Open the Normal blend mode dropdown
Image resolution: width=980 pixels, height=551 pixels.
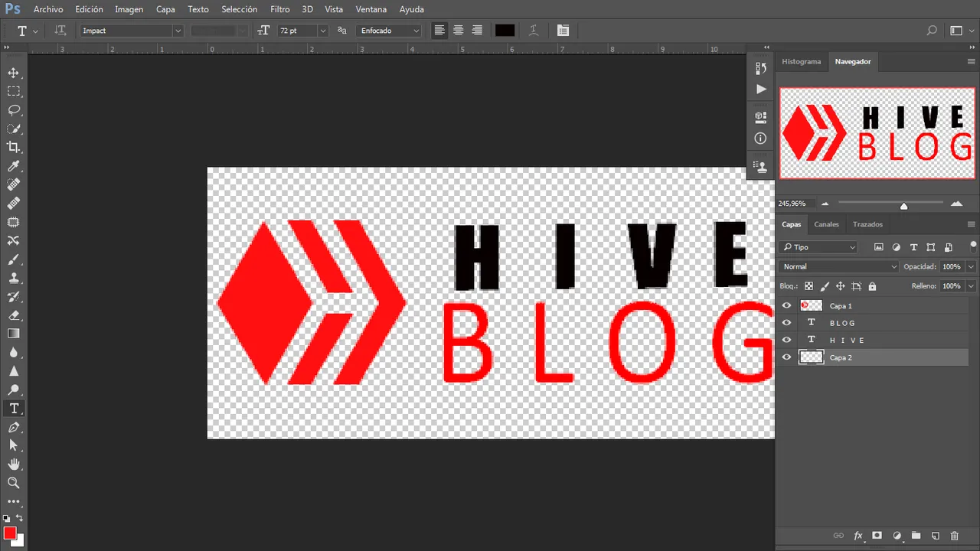click(x=839, y=266)
